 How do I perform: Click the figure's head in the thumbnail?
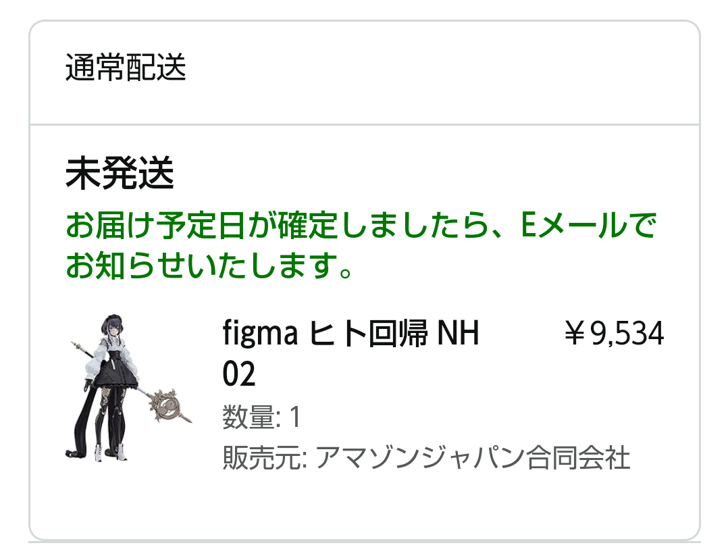coord(111,329)
